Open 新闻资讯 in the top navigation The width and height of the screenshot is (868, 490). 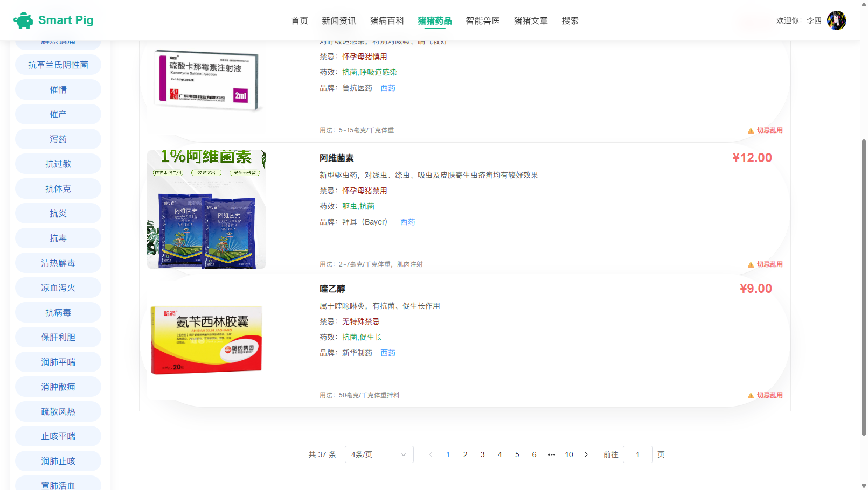tap(339, 20)
